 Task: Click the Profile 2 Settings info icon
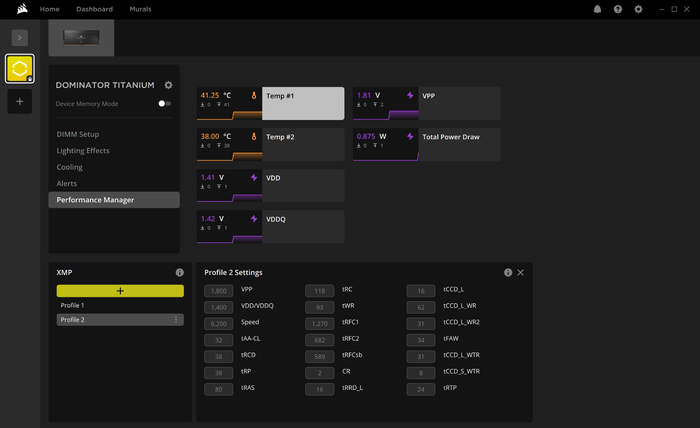[x=508, y=272]
